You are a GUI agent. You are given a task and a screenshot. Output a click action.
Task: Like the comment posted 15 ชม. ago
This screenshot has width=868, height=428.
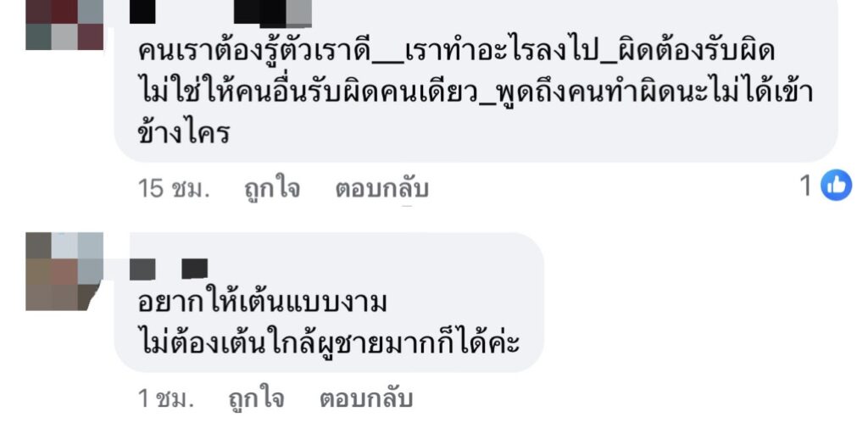(x=272, y=188)
